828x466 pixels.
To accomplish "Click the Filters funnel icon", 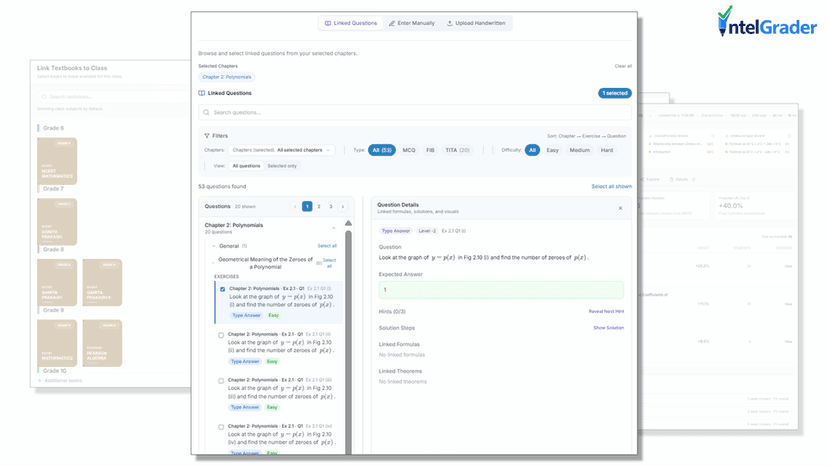I will pos(207,136).
